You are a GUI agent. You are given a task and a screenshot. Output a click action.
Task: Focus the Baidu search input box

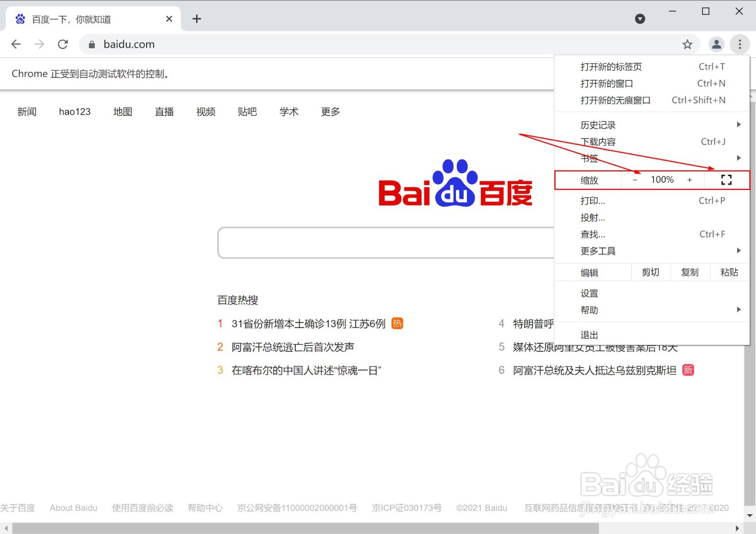point(386,243)
